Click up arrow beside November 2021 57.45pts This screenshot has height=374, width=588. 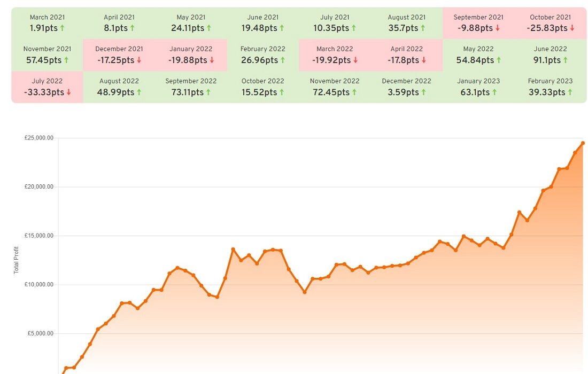[66, 60]
